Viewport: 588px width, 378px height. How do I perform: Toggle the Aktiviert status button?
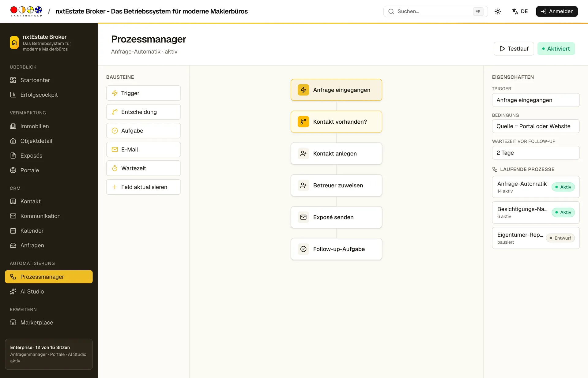click(x=556, y=49)
